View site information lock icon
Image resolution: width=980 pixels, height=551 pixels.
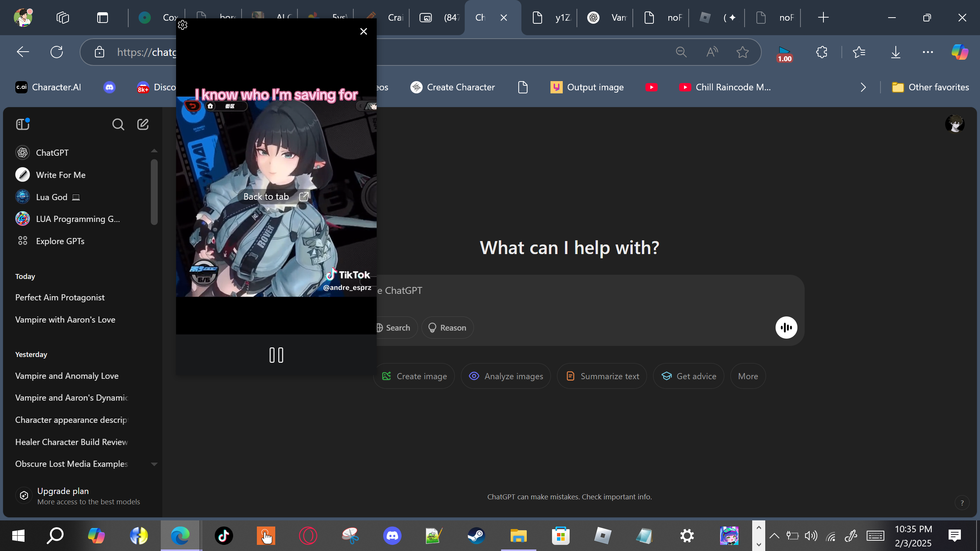pyautogui.click(x=100, y=52)
